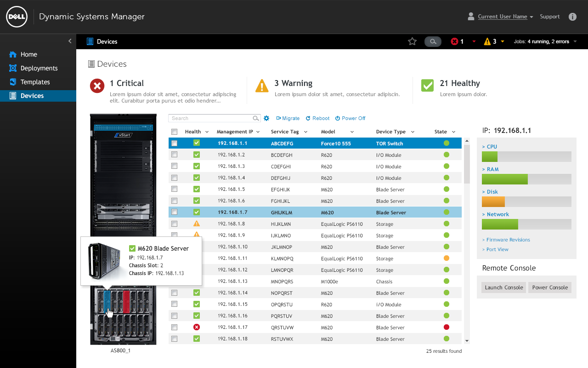Click the Disk usage bar

click(x=526, y=201)
